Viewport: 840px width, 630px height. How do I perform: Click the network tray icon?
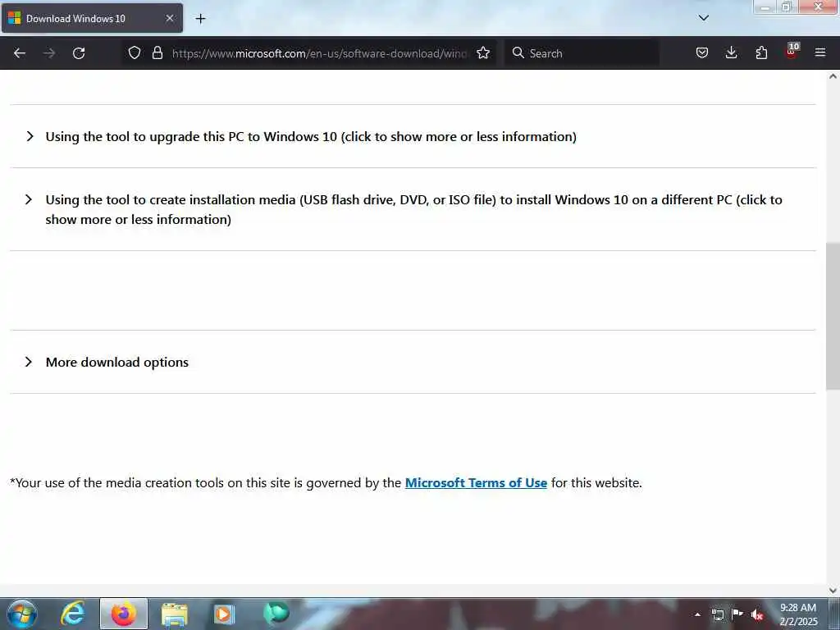(x=717, y=614)
